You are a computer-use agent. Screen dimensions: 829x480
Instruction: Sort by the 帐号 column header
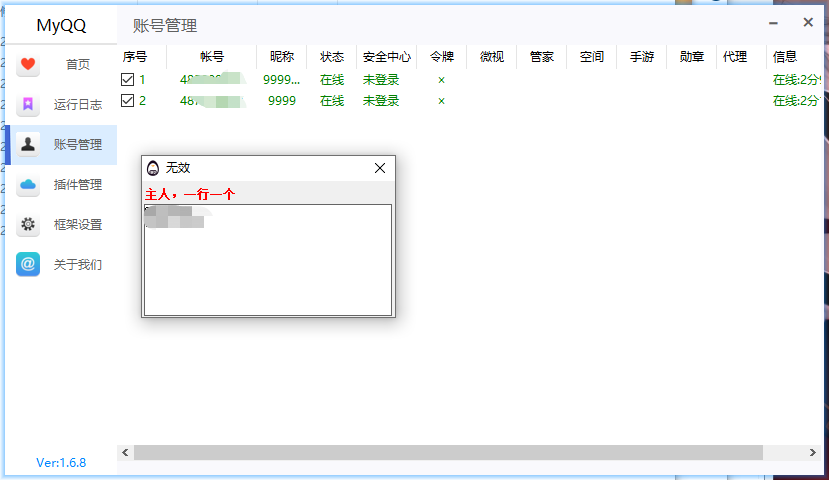pos(212,57)
